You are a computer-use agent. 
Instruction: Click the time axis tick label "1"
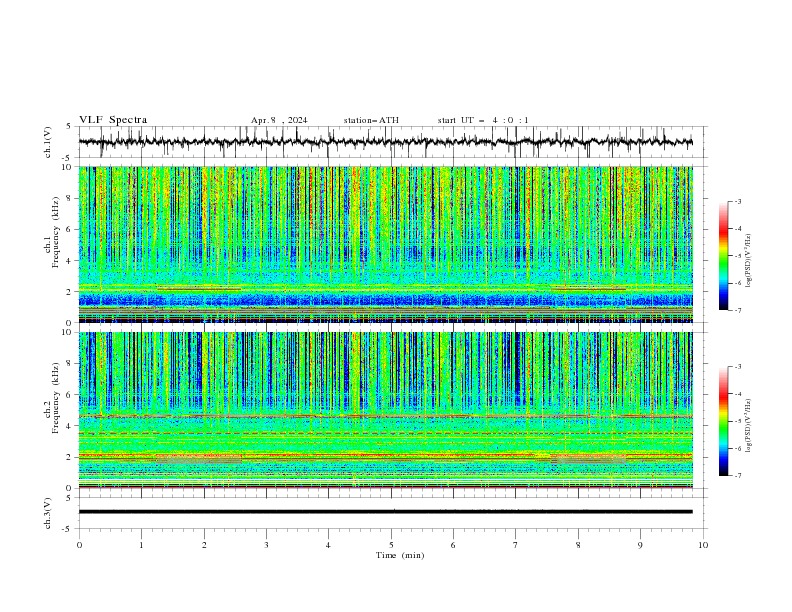pyautogui.click(x=141, y=545)
